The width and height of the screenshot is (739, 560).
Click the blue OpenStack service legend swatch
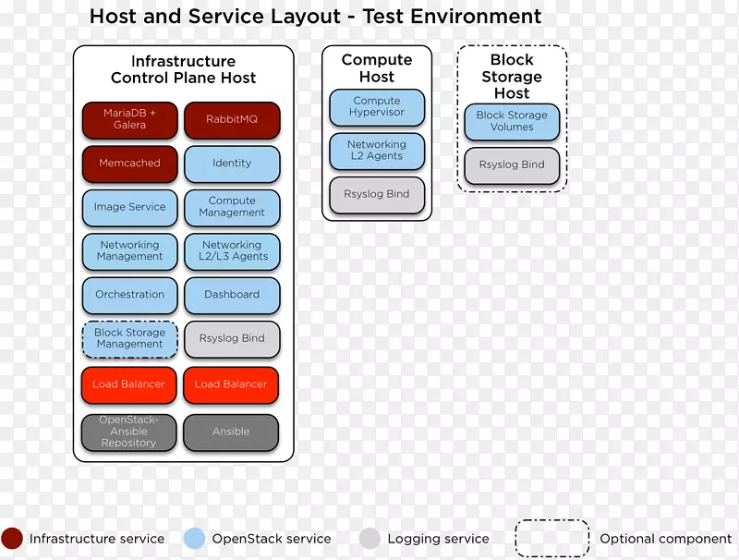(x=194, y=539)
